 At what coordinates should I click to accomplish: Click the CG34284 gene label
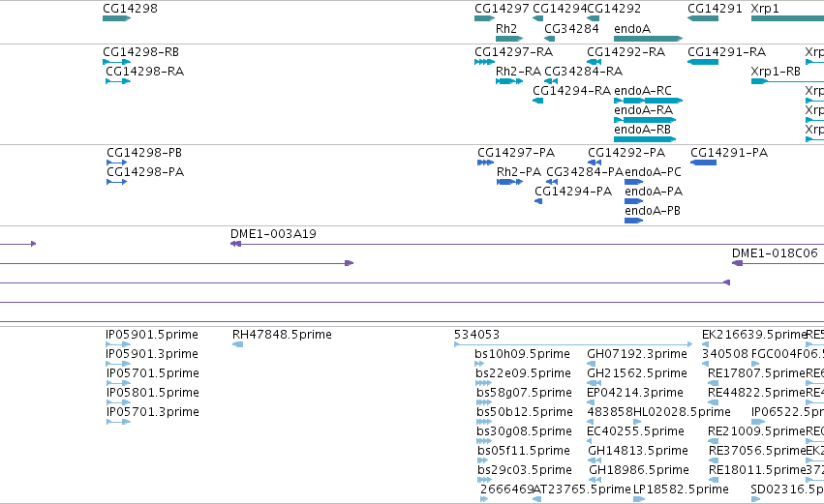(x=571, y=28)
